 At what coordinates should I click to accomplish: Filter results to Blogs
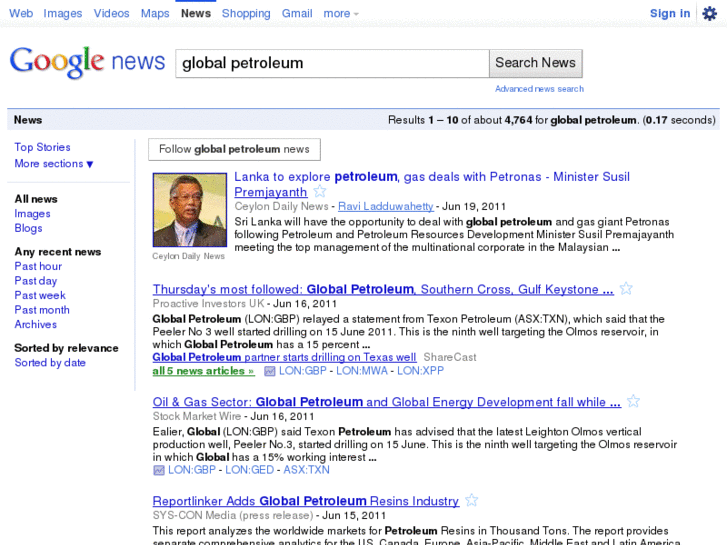tap(28, 228)
